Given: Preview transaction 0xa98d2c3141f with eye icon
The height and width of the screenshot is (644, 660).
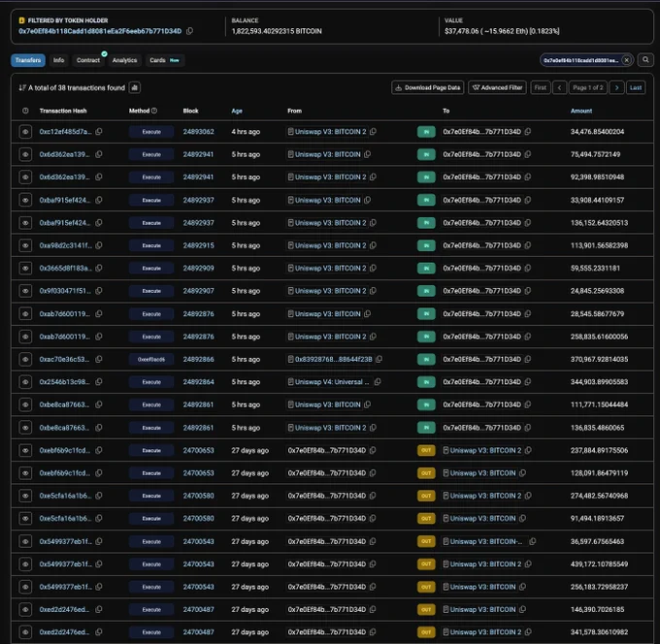Looking at the screenshot, I should coord(25,245).
